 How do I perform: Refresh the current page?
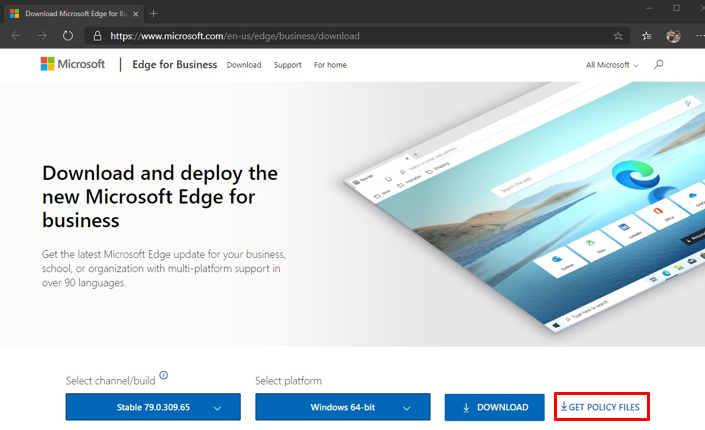click(68, 36)
